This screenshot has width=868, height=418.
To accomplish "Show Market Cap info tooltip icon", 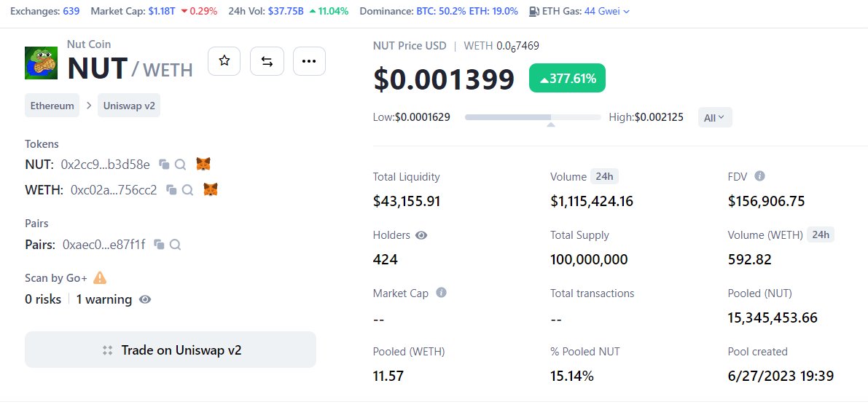I will pyautogui.click(x=441, y=293).
